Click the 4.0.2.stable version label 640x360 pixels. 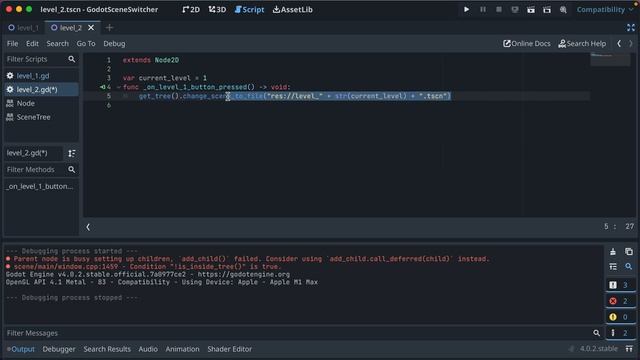(x=599, y=349)
